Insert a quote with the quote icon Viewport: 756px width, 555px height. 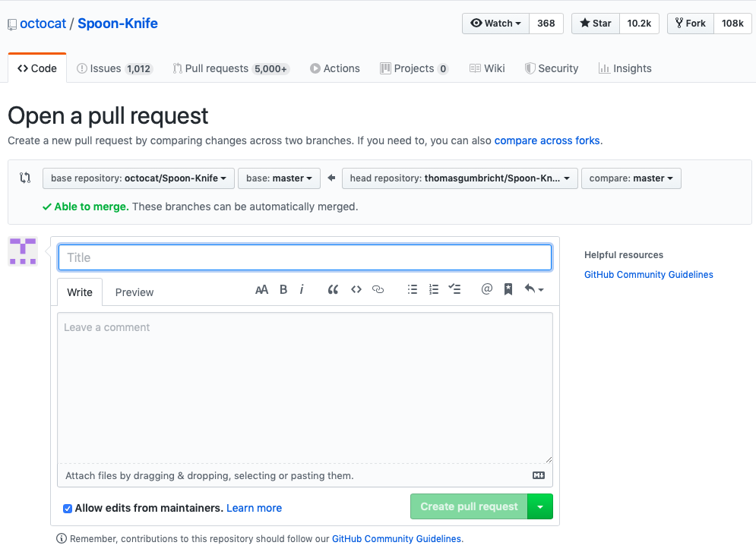pos(333,289)
